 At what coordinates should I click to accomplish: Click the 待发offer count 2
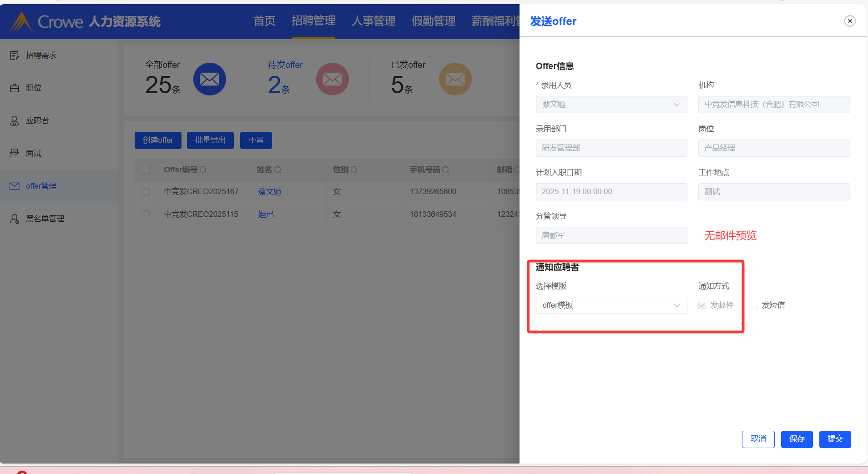tap(274, 85)
